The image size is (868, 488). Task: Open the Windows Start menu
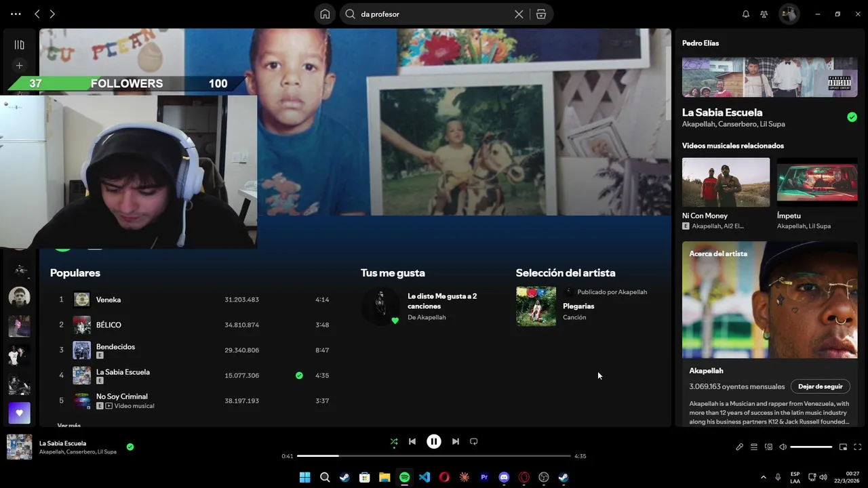coord(304,477)
